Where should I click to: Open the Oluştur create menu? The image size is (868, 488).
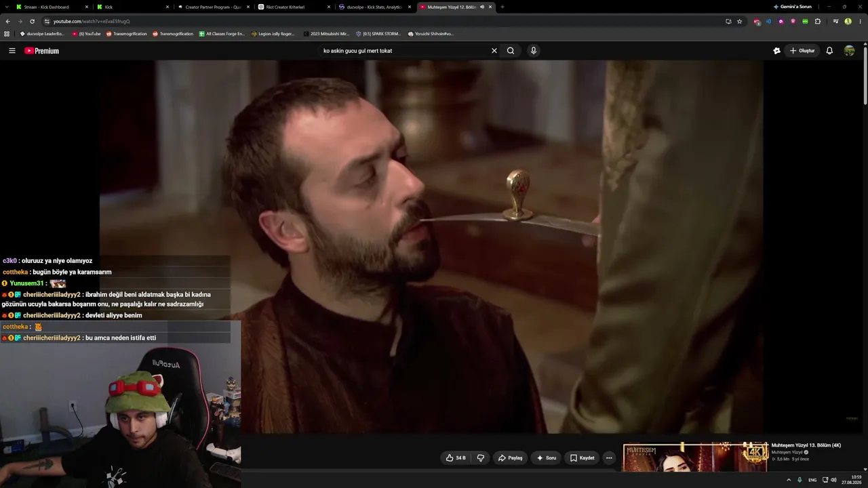point(802,51)
